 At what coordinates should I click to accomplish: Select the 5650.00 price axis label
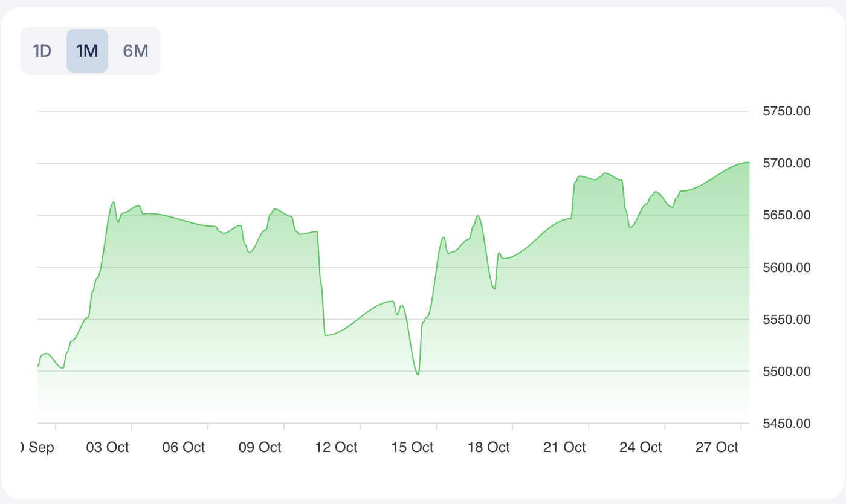(x=786, y=216)
